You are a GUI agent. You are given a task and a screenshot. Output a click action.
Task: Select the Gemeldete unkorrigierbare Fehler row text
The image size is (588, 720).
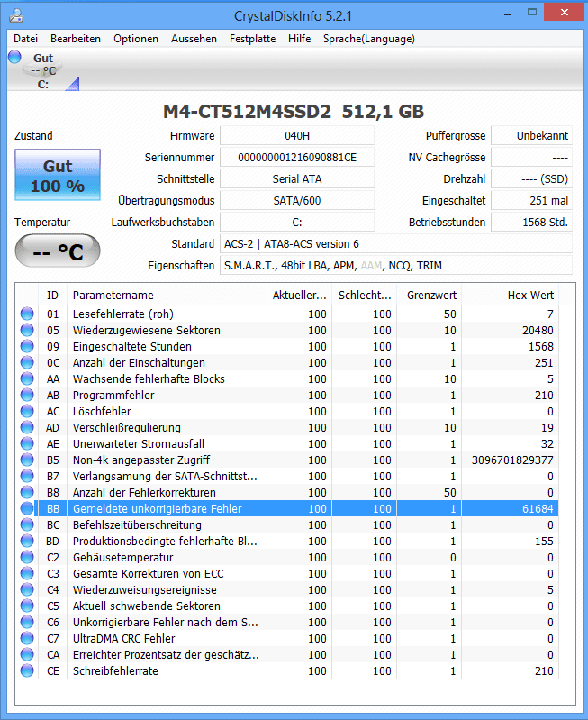click(157, 509)
